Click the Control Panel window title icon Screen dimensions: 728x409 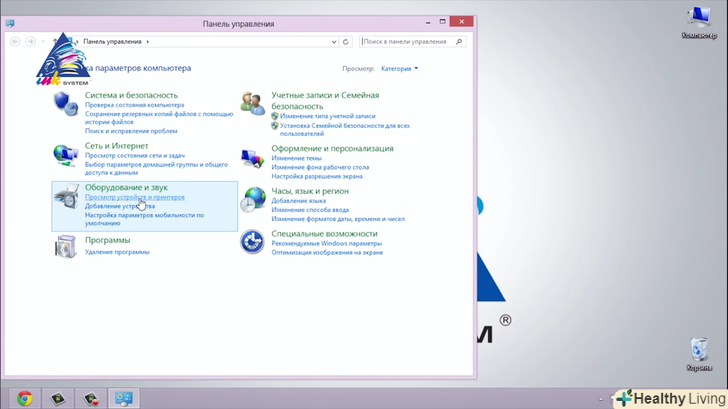pos(10,23)
